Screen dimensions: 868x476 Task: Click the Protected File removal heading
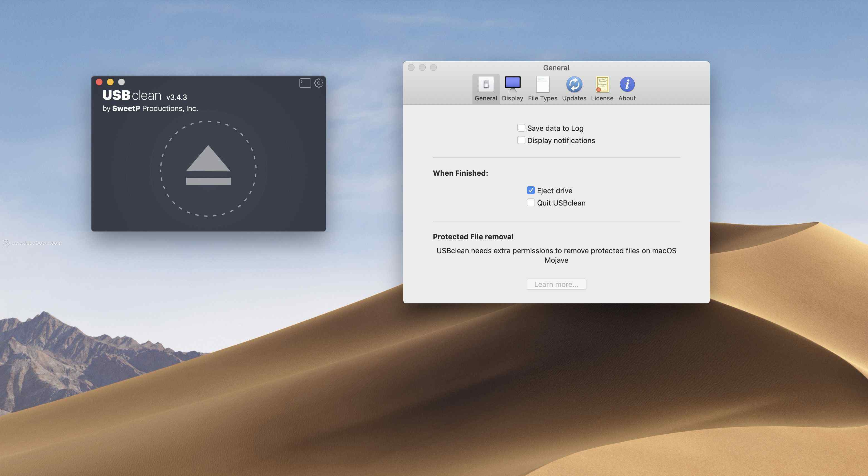(473, 236)
